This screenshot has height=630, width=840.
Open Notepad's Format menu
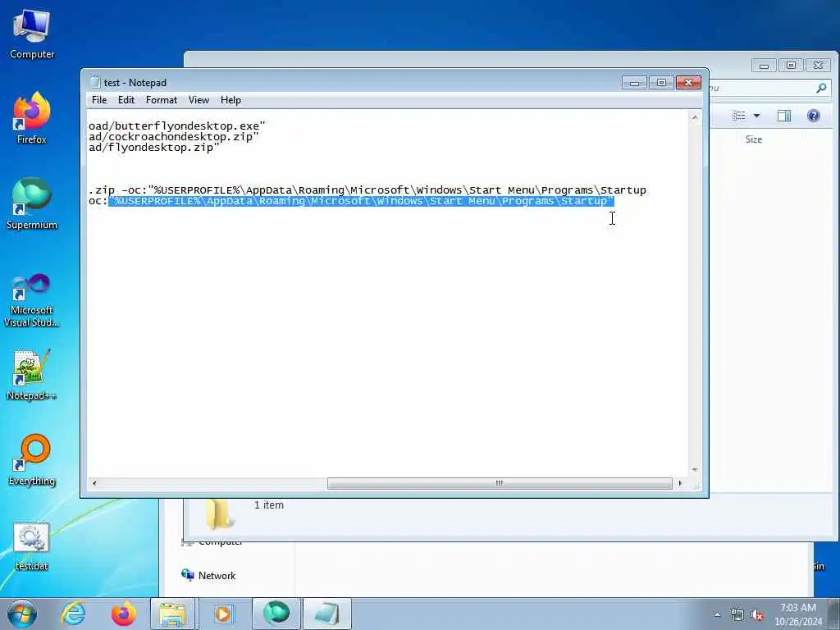[162, 100]
